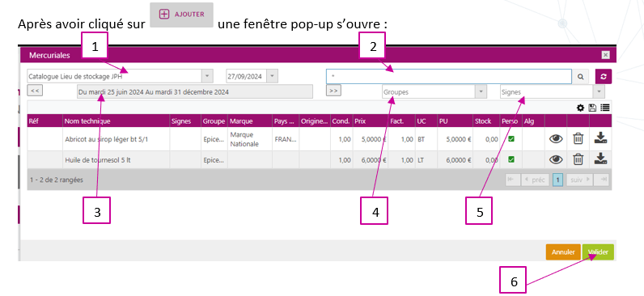644x296 pixels.
Task: Click '1 - 2 de 2 rangées' status text
Action: tap(57, 180)
